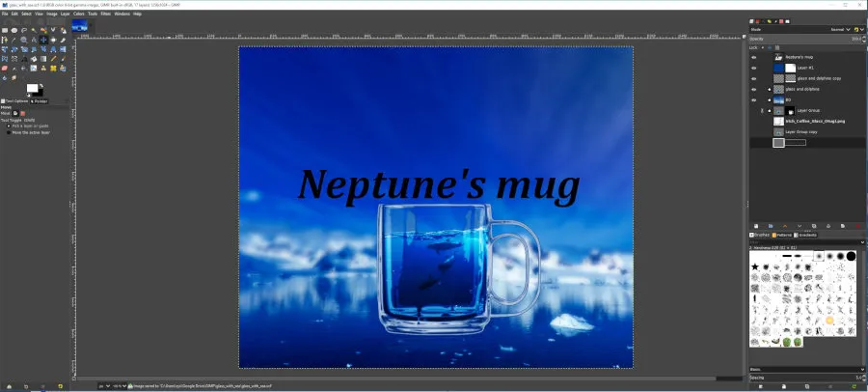
Task: Select the Fuzzy Select wand tool
Action: point(34,30)
